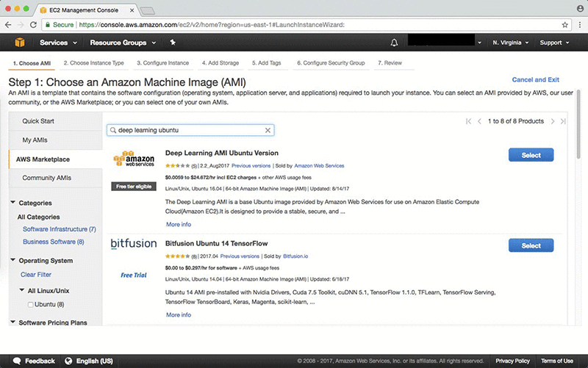588x368 pixels.
Task: Collapse the Categories section
Action: (x=12, y=202)
